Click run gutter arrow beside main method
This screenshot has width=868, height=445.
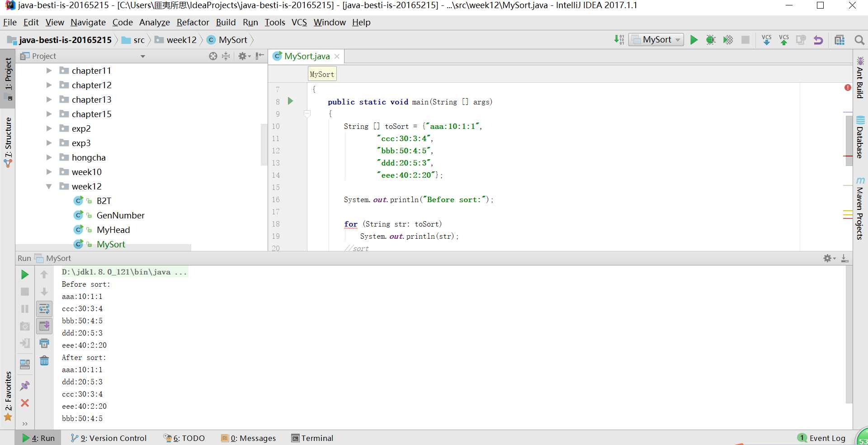click(291, 101)
